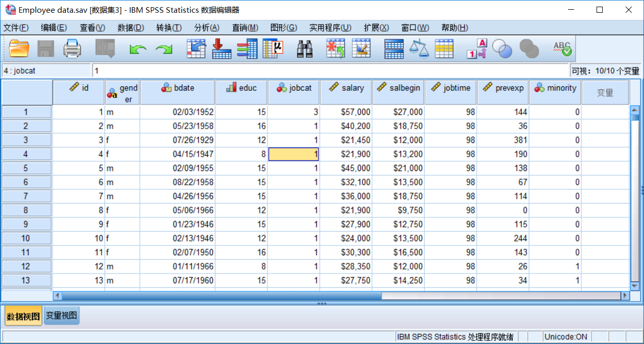
Task: Select the salbegin column header
Action: 399,92
